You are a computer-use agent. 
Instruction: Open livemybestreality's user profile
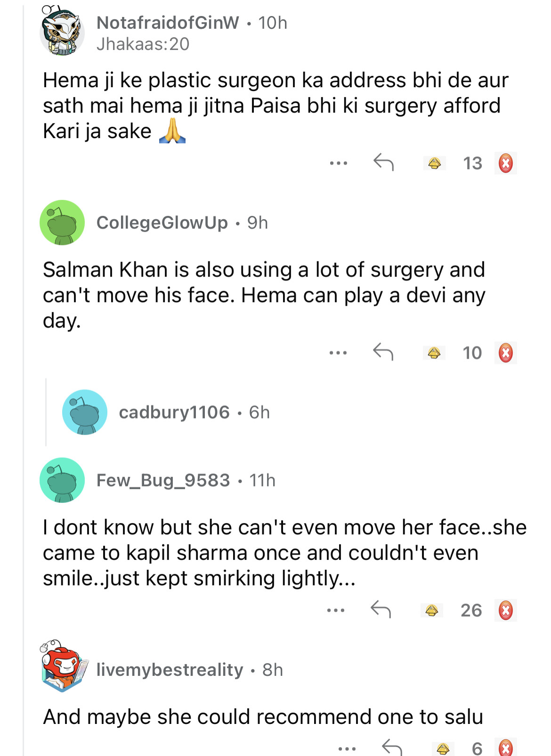(170, 670)
